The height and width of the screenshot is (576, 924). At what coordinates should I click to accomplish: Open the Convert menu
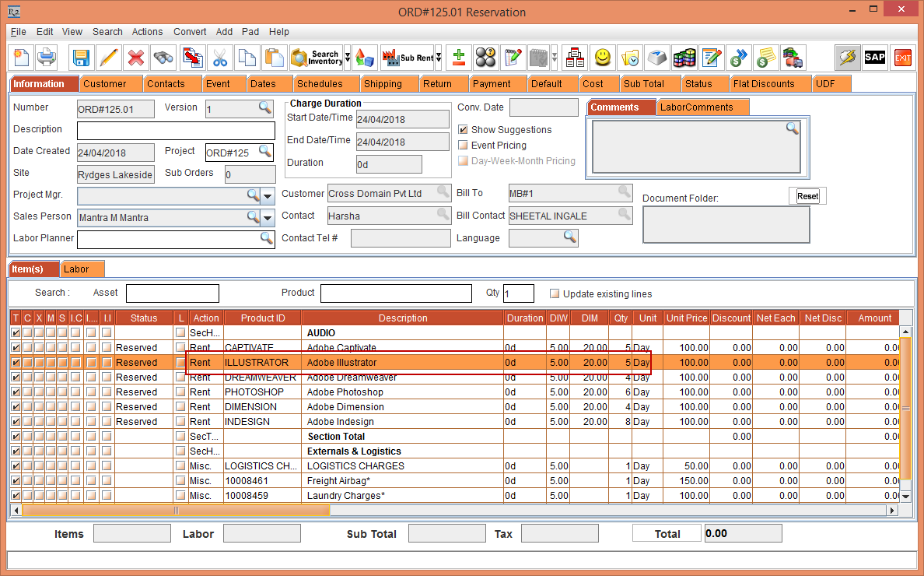coord(190,32)
